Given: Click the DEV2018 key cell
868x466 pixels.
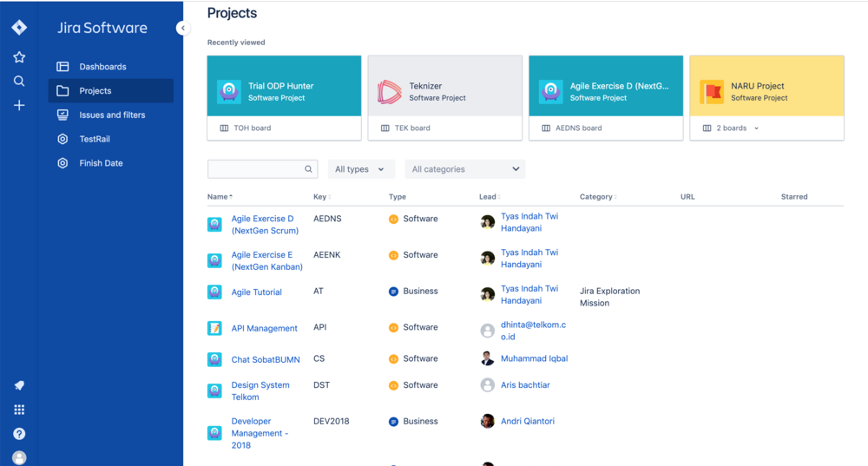Looking at the screenshot, I should pos(331,421).
